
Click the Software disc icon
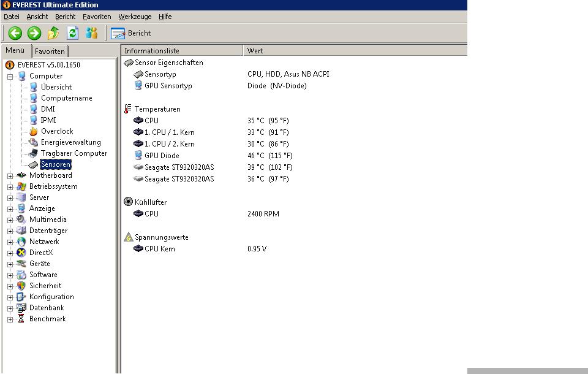(x=21, y=275)
